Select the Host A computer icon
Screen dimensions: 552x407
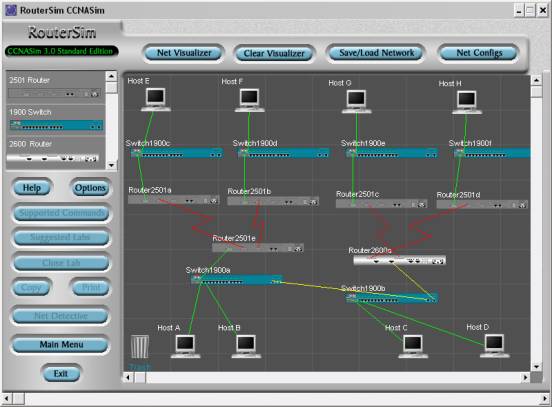tap(186, 346)
